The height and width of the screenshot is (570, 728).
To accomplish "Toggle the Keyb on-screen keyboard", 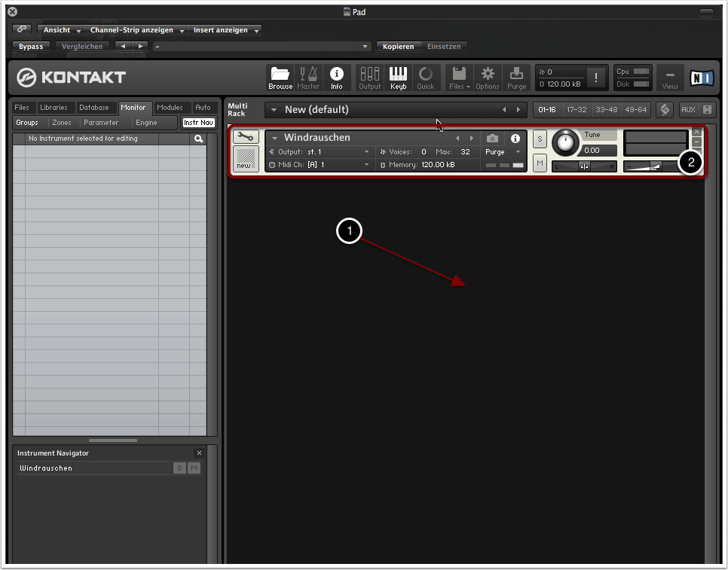I will tap(398, 78).
